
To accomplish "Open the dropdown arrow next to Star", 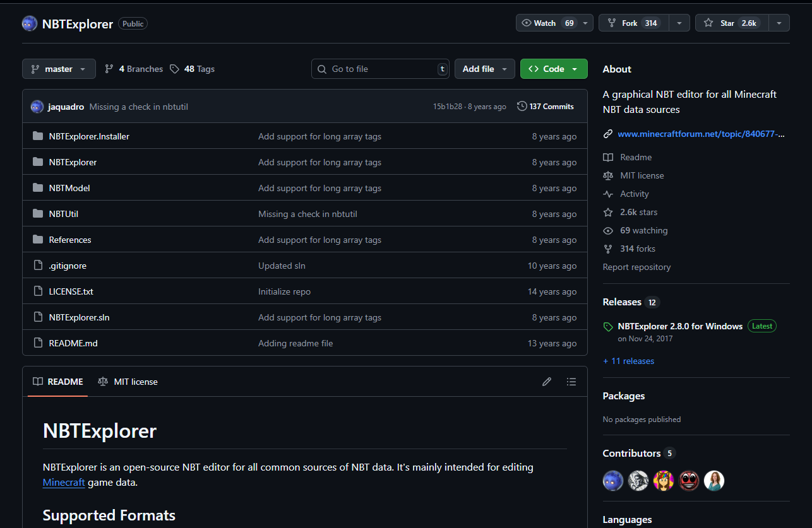I will click(779, 23).
